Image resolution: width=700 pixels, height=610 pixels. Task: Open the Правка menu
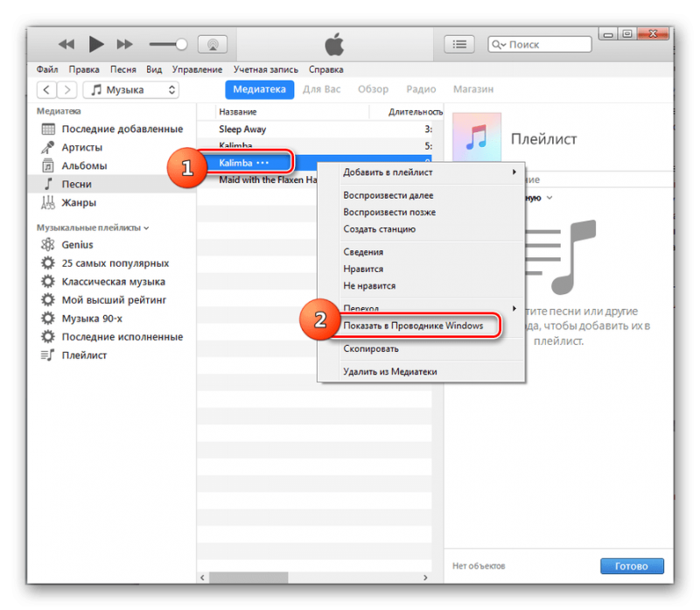click(84, 68)
